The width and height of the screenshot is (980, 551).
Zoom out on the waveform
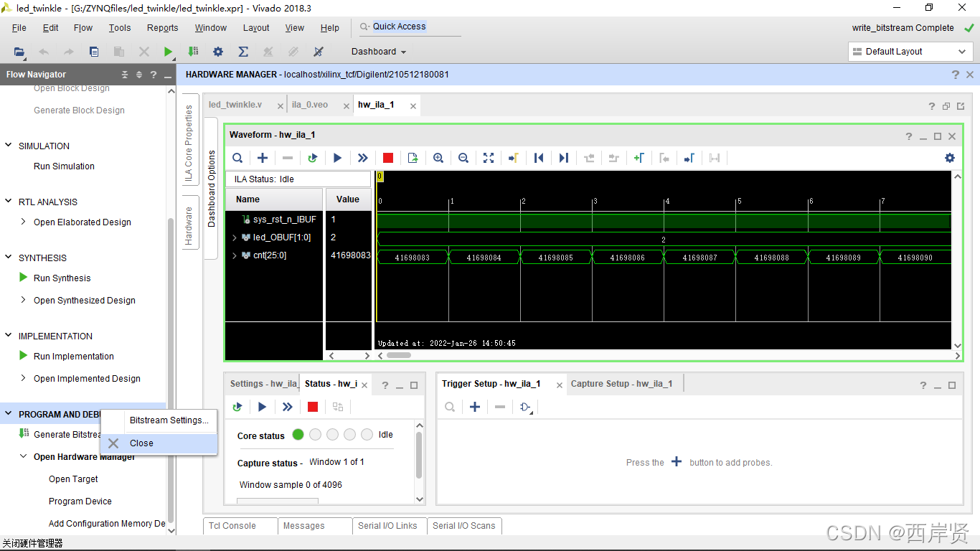pos(463,158)
